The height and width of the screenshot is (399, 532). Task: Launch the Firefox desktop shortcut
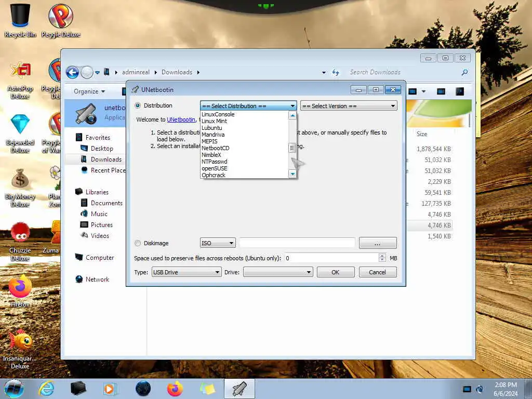click(x=20, y=291)
